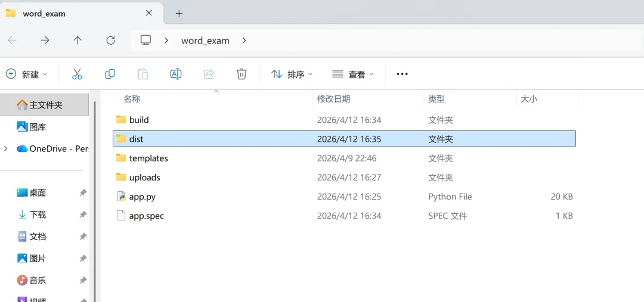This screenshot has width=644, height=302.
Task: Unpin 音乐 via its pin icon
Action: (83, 281)
